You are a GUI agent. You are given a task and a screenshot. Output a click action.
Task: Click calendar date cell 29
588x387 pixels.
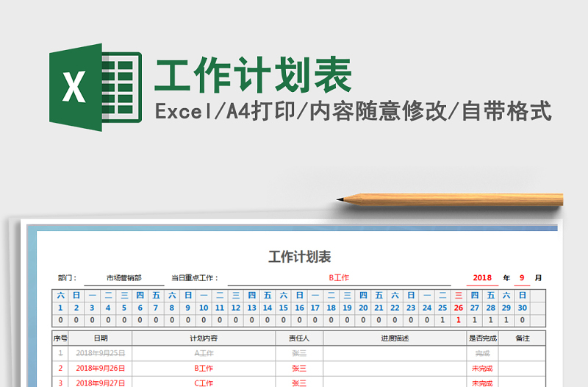[506, 308]
